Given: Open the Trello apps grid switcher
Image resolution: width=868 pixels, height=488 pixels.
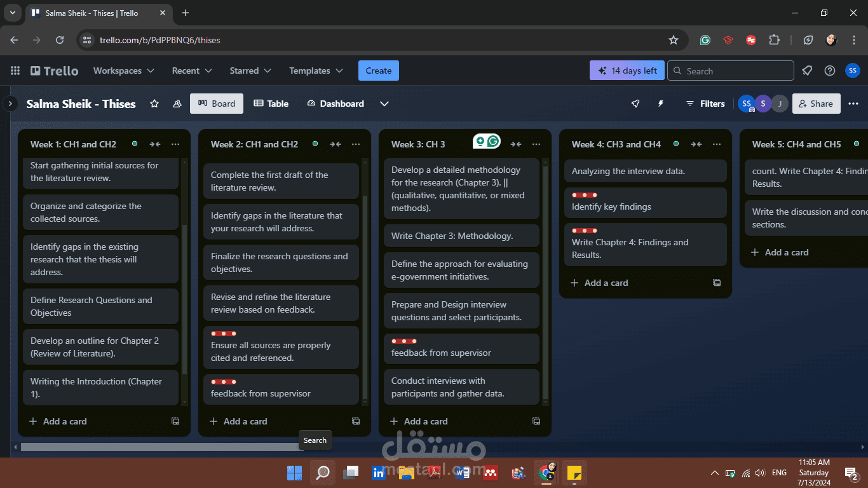Looking at the screenshot, I should [15, 71].
